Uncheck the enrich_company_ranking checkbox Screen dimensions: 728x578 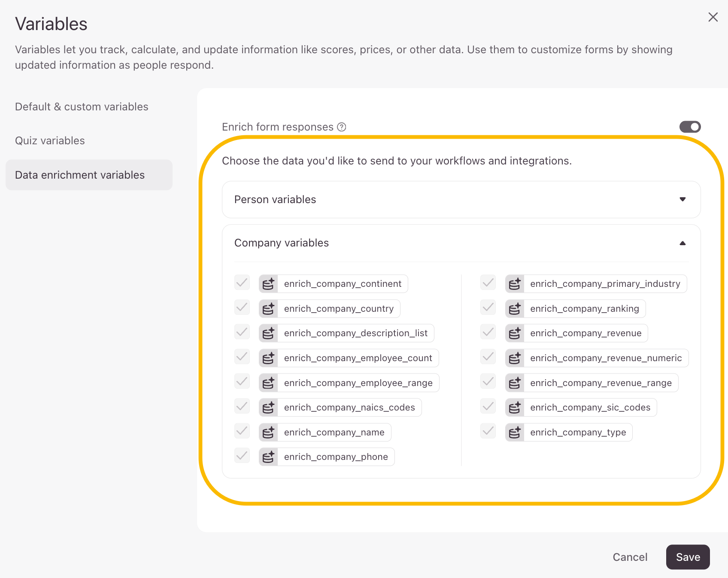488,307
